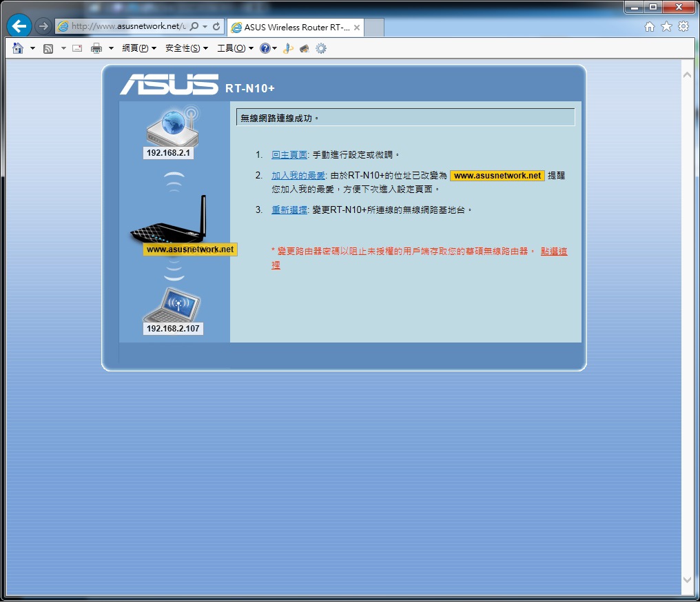Click the blue Help question mark icon
700x603 pixels.
(x=265, y=48)
